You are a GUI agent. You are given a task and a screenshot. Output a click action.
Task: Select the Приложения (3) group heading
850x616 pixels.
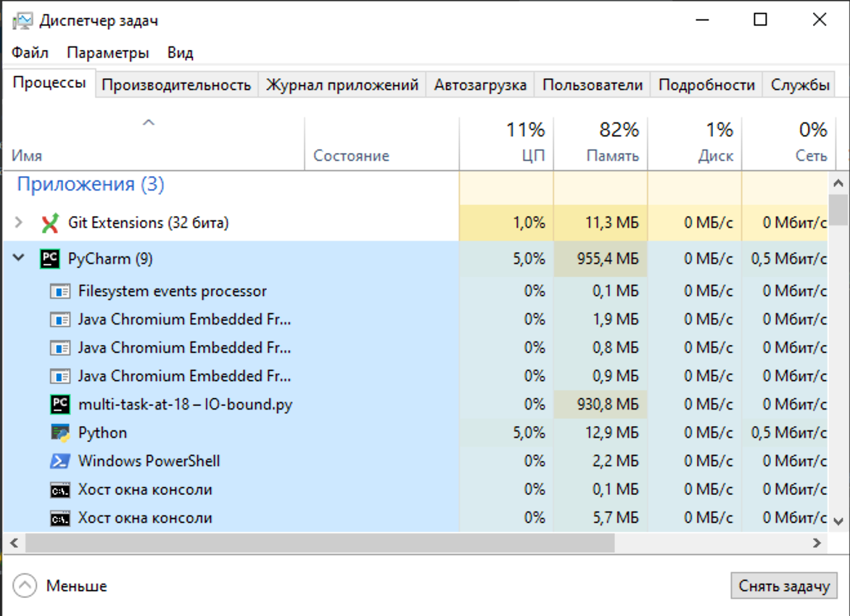[91, 184]
